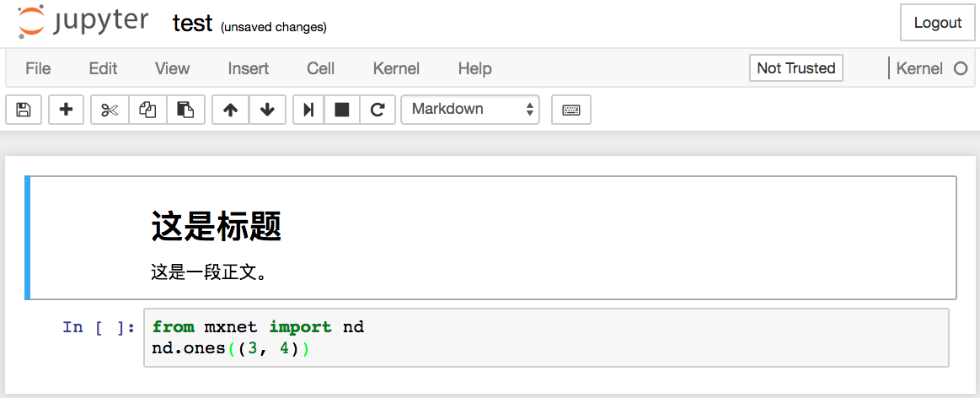Save the notebook with the floppy disk icon

pyautogui.click(x=24, y=110)
